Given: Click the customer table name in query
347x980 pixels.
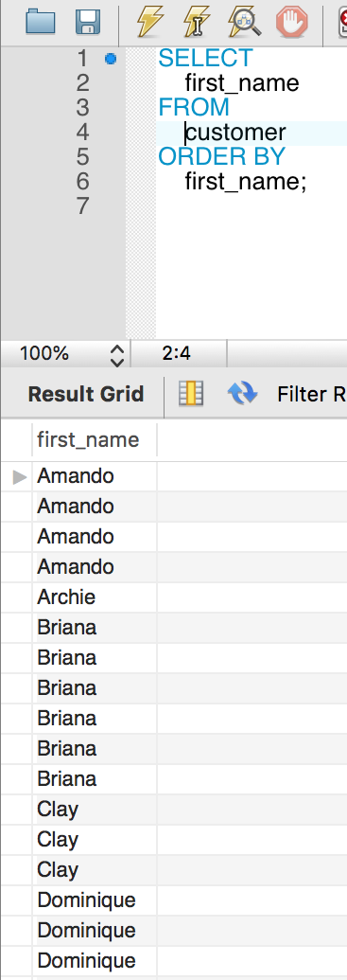Looking at the screenshot, I should pos(236,133).
